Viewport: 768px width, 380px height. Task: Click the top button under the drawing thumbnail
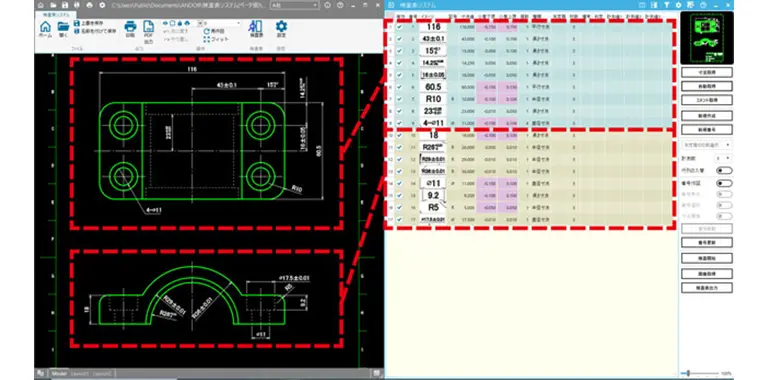point(707,72)
